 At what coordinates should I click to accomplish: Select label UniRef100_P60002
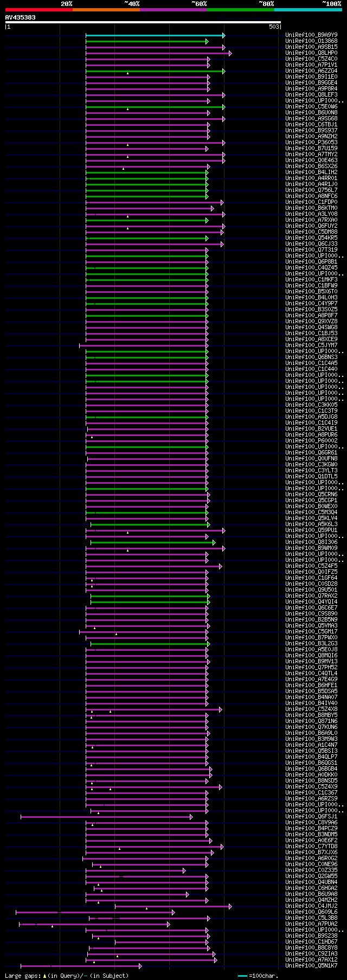tap(311, 441)
